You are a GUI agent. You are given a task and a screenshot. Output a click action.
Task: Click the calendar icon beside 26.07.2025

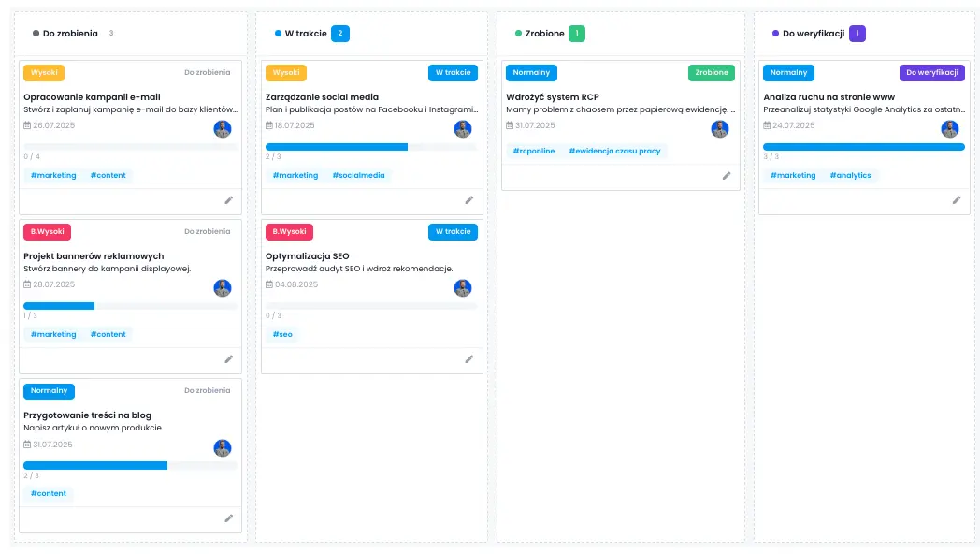coord(27,125)
